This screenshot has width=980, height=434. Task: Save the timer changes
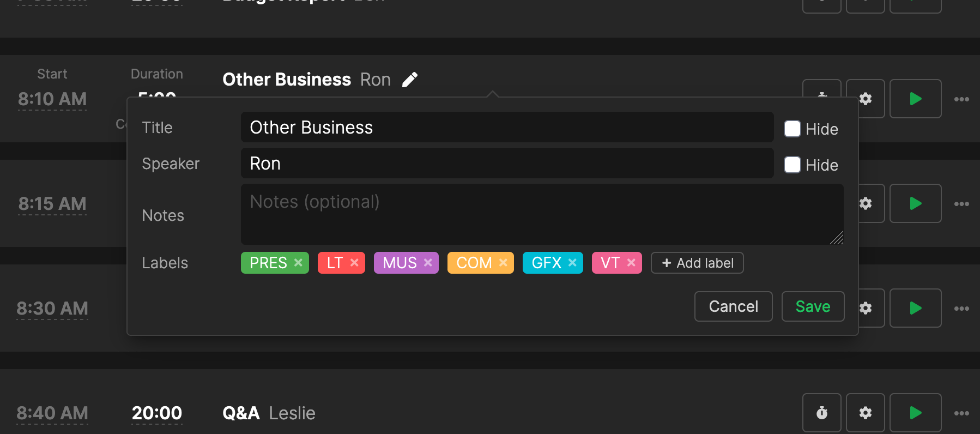813,306
